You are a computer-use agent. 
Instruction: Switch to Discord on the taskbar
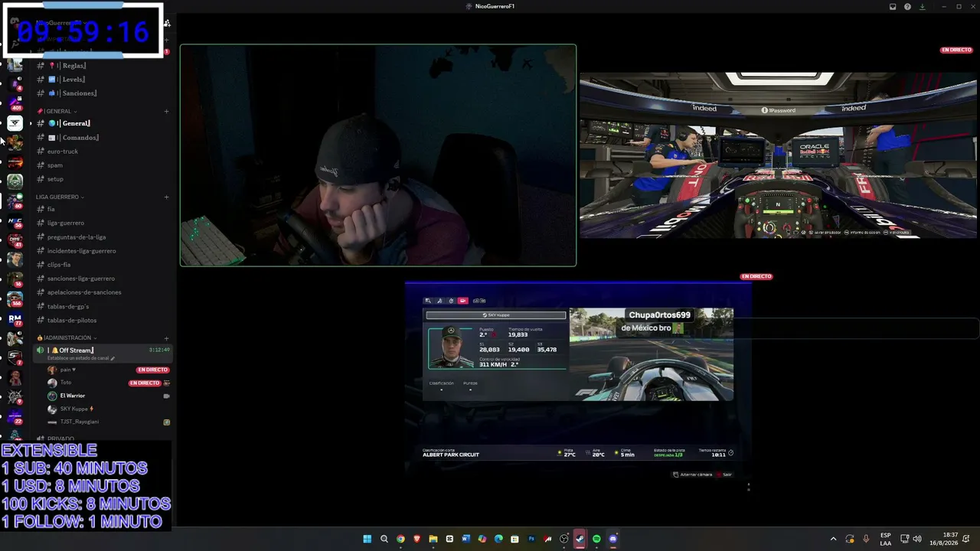coord(613,539)
